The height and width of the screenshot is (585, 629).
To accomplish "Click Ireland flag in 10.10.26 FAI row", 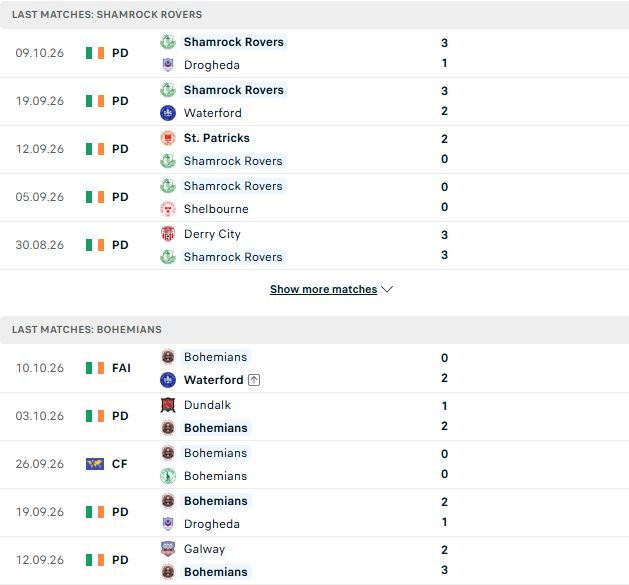I will (x=95, y=368).
